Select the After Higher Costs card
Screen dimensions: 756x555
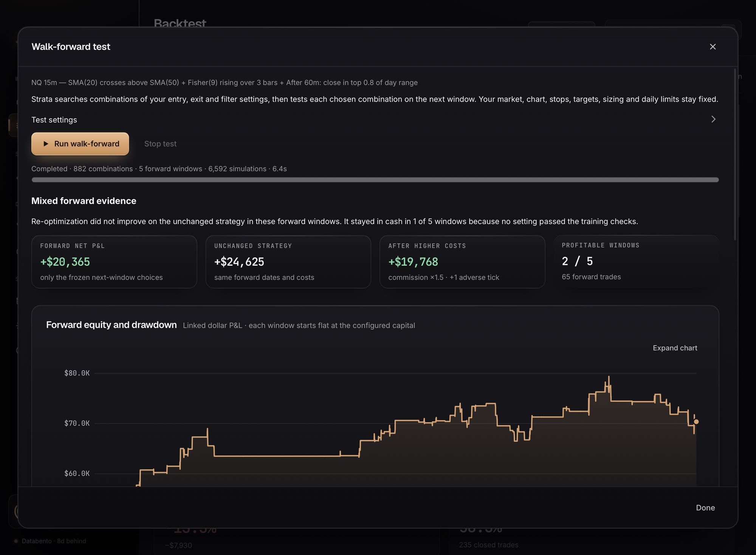462,262
